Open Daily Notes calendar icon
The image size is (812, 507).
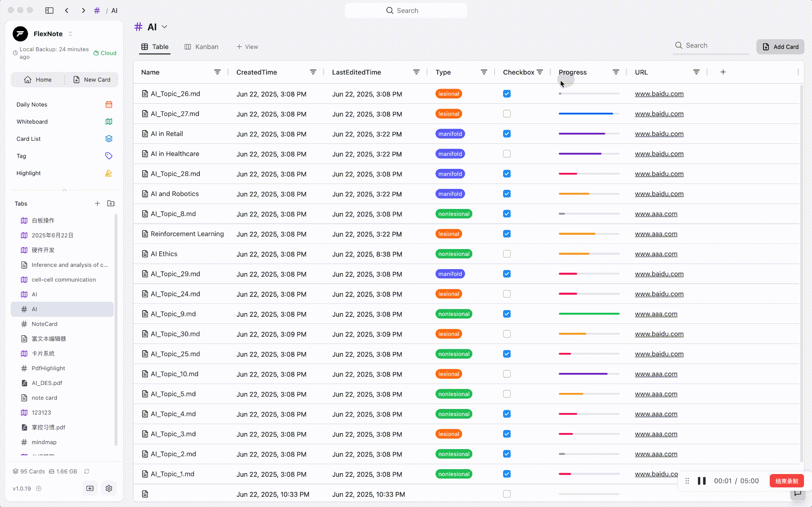point(109,105)
